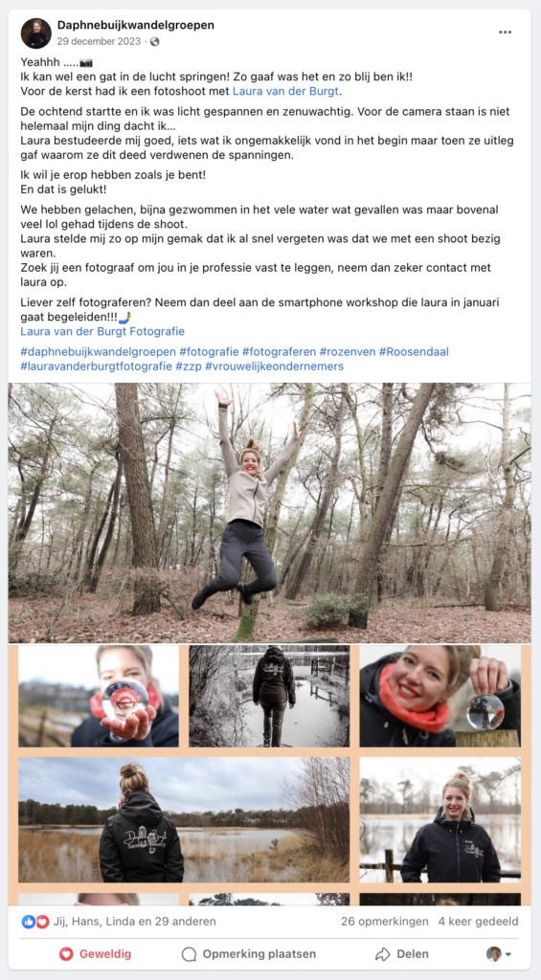Open the jumping woman forest photo
This screenshot has width=541, height=980.
(270, 513)
